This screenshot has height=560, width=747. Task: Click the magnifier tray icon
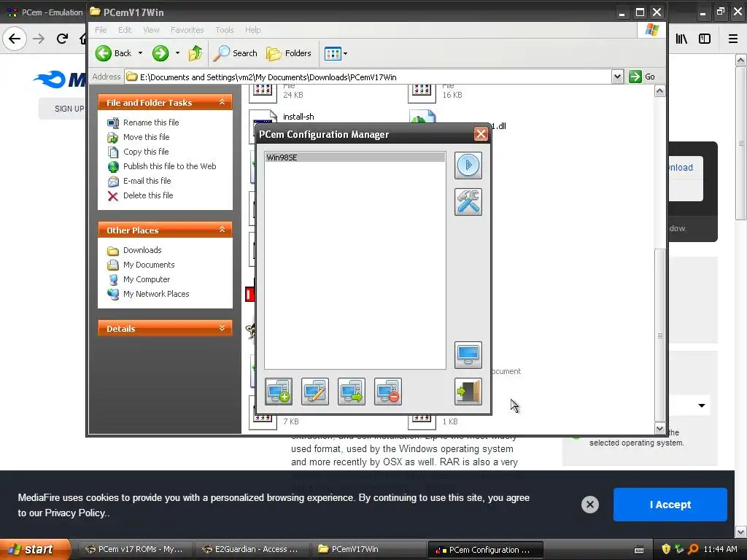click(x=693, y=549)
